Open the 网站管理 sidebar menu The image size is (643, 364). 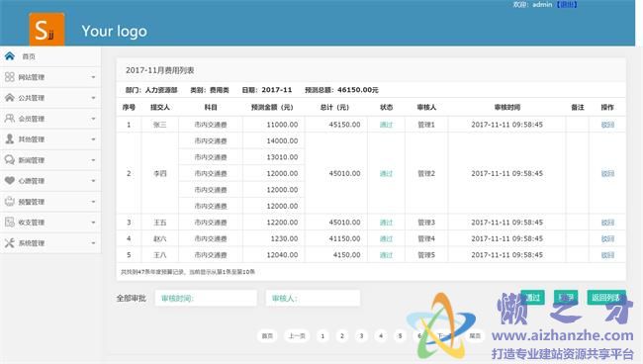coord(50,77)
